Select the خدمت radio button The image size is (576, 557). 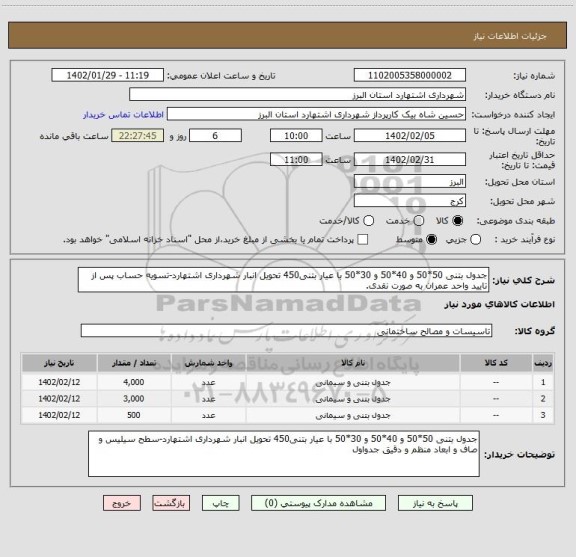419,221
